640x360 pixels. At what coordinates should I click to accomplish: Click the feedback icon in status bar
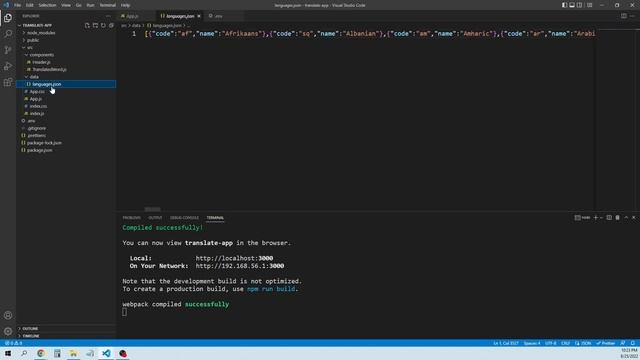point(623,343)
